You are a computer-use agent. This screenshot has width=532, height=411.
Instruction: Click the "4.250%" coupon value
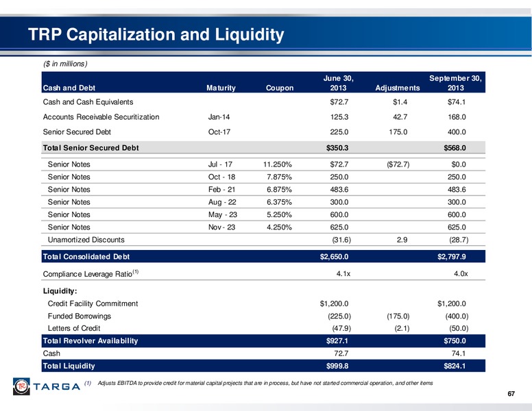pos(279,227)
